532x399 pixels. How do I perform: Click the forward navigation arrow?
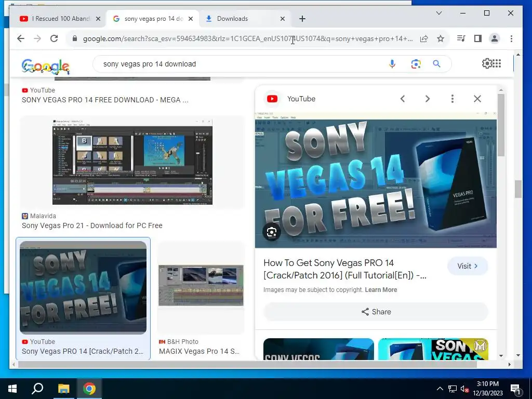37,38
